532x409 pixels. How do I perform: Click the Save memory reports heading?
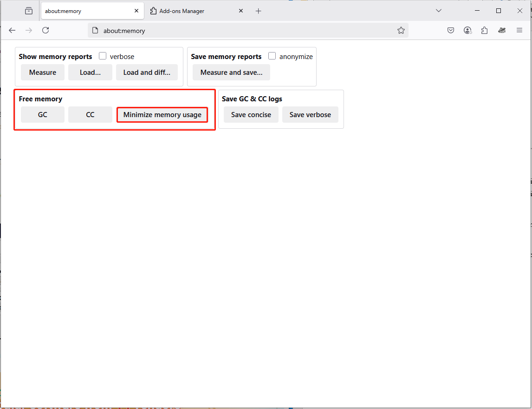[226, 57]
